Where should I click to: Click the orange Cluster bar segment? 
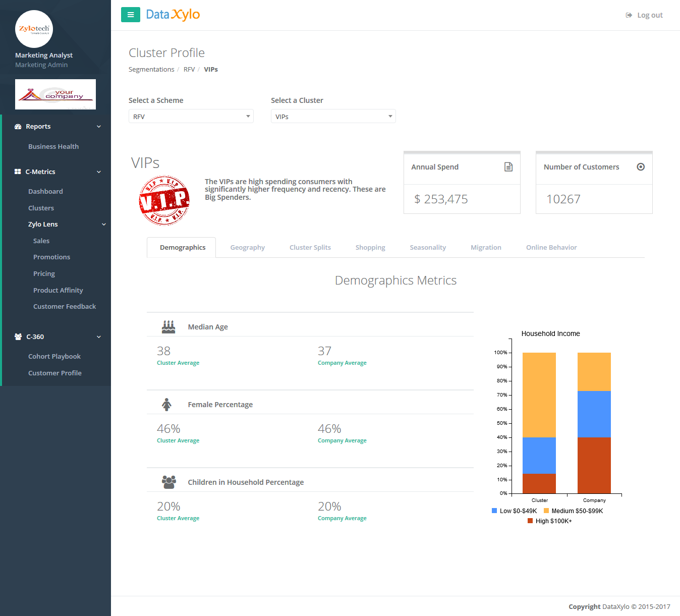[x=539, y=395]
